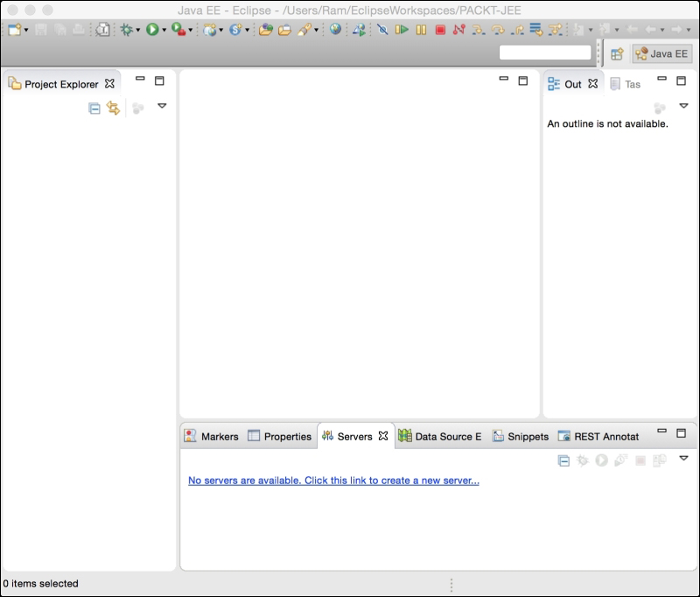Viewport: 700px width, 597px height.
Task: Expand the External Tools dropdown arrow
Action: point(190,30)
